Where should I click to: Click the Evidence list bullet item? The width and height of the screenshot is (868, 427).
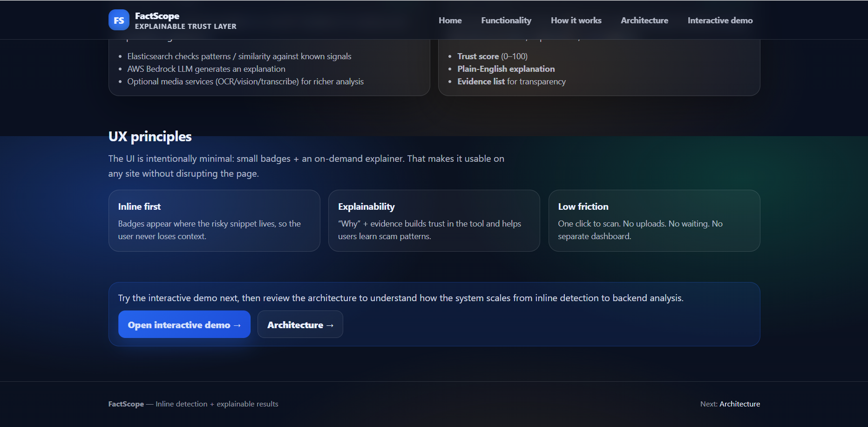(x=511, y=82)
